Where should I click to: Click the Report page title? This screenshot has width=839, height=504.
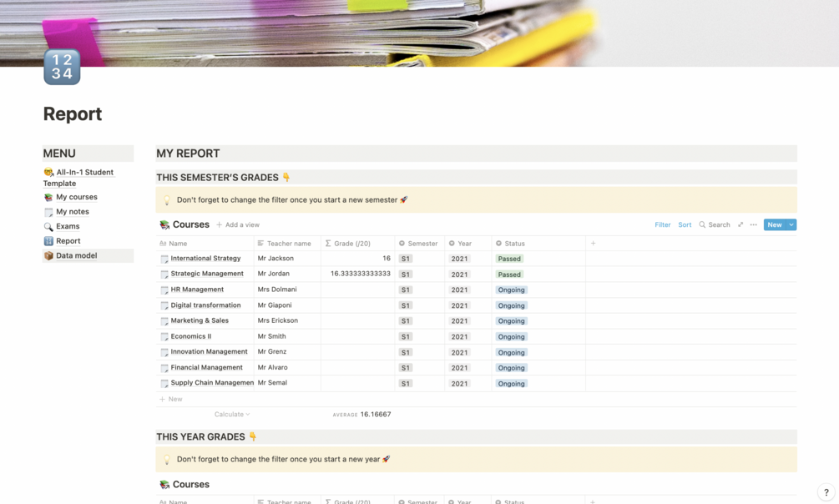[x=73, y=114]
